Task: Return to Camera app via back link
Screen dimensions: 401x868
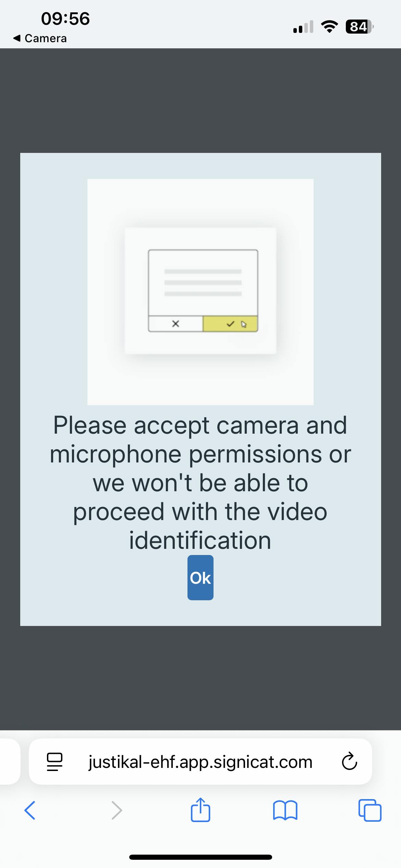Action: (x=40, y=38)
